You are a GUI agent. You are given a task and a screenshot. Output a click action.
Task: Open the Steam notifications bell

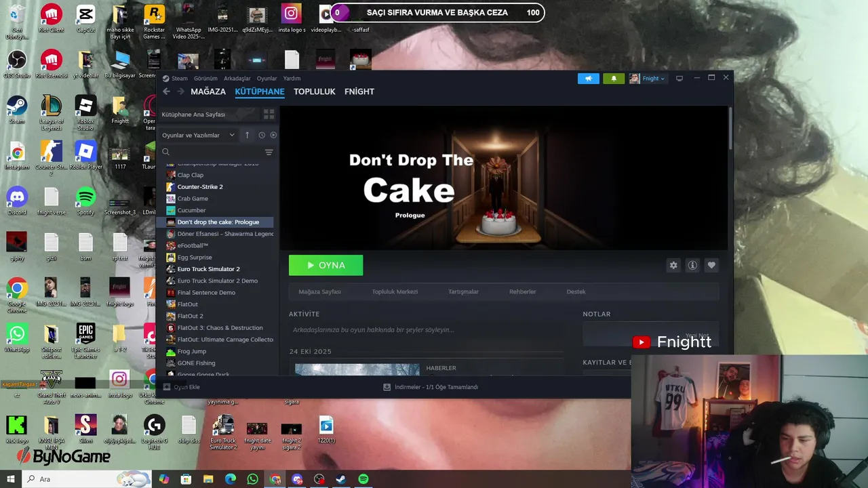click(614, 79)
